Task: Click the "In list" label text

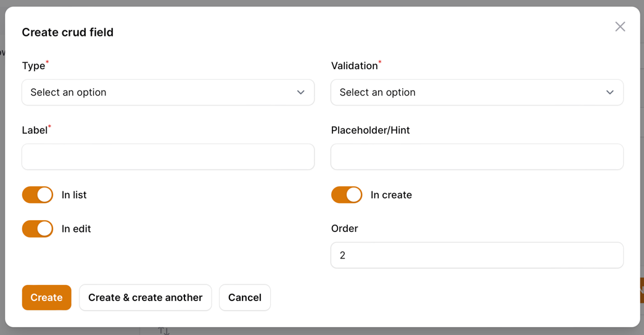Action: (74, 195)
